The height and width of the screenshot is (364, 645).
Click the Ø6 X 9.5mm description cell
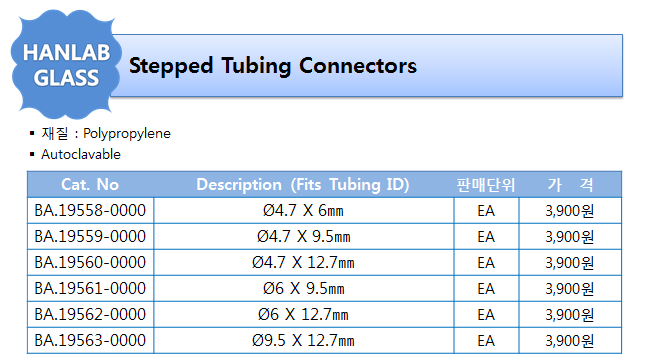pyautogui.click(x=304, y=288)
